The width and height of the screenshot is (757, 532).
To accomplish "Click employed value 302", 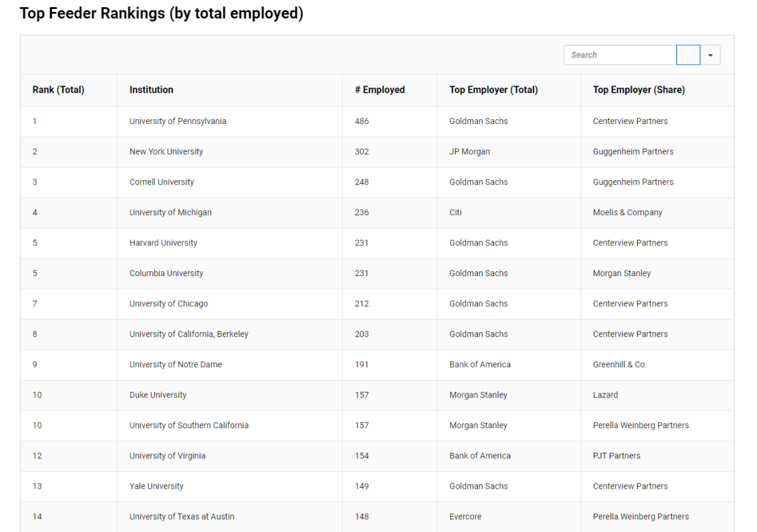I will (362, 151).
